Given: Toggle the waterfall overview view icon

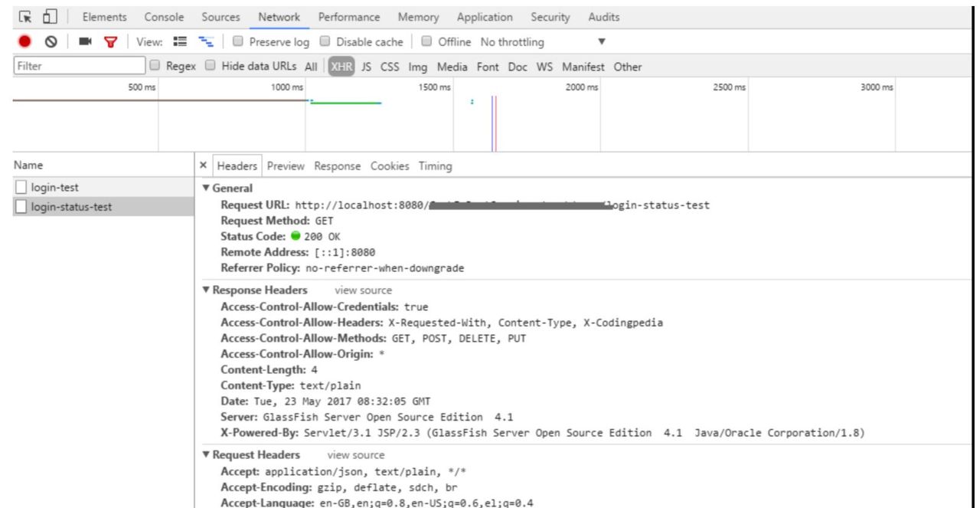Looking at the screenshot, I should (x=204, y=42).
